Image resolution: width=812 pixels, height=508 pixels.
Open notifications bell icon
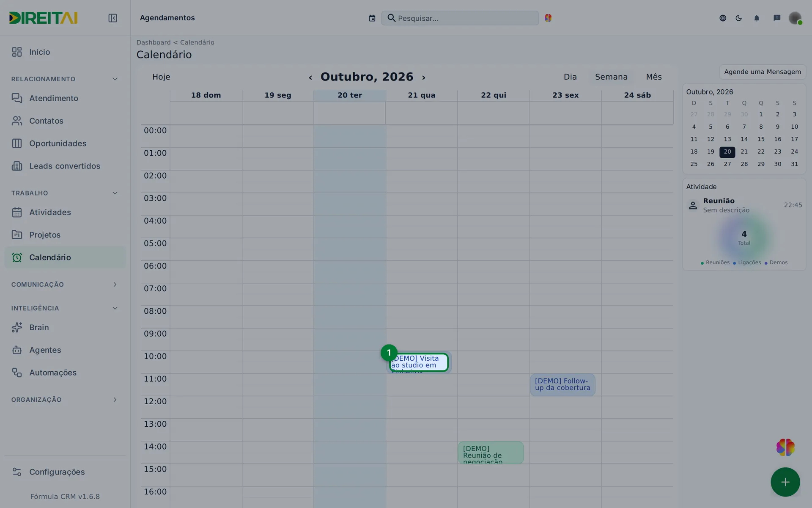pyautogui.click(x=757, y=18)
